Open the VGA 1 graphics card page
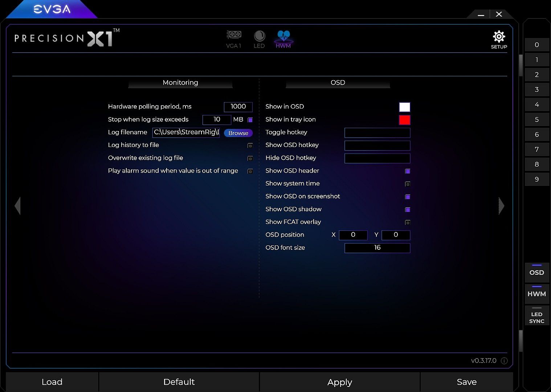 [x=234, y=39]
